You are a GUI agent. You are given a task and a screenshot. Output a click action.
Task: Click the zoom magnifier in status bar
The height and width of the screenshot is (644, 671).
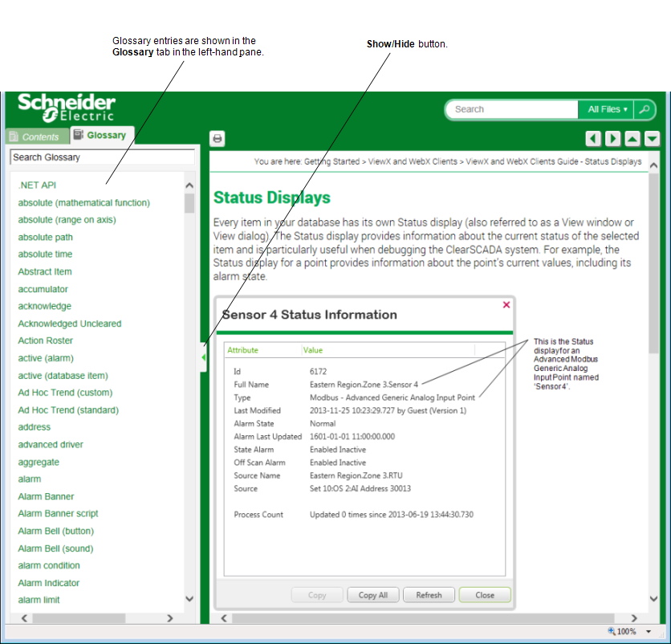(x=612, y=630)
